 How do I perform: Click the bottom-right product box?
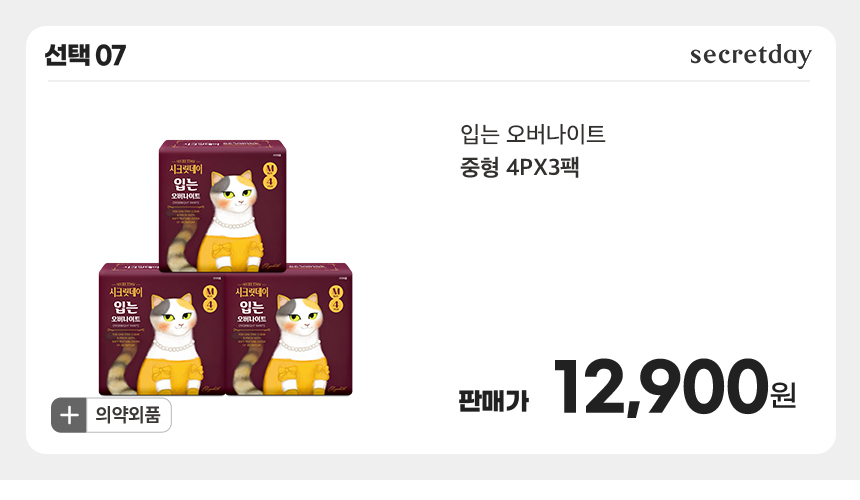point(289,329)
